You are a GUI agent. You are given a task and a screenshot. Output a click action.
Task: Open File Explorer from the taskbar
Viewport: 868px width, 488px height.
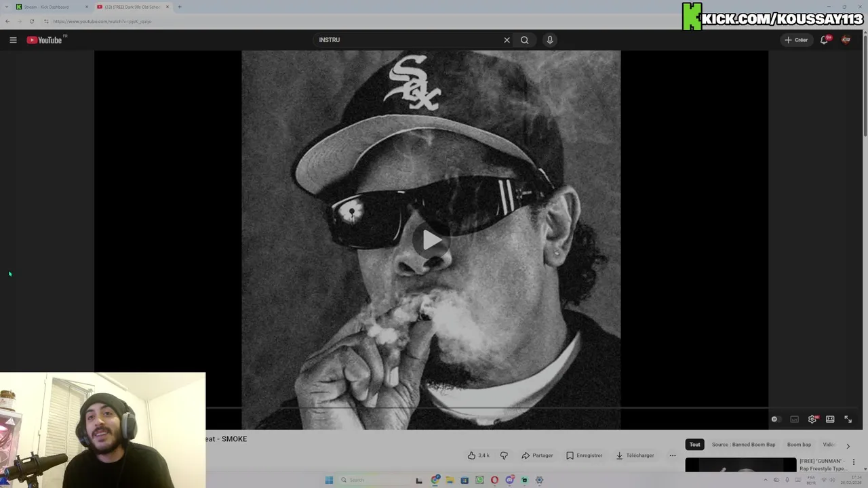[x=450, y=480]
